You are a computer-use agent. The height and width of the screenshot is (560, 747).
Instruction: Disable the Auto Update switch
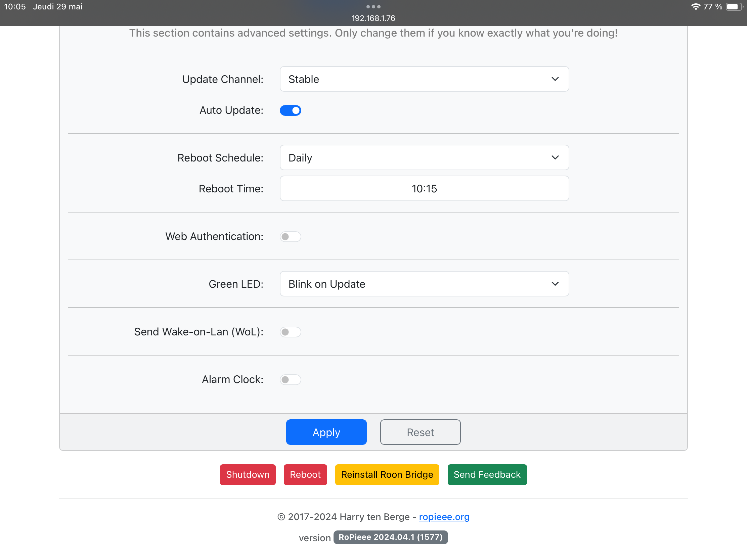[291, 110]
